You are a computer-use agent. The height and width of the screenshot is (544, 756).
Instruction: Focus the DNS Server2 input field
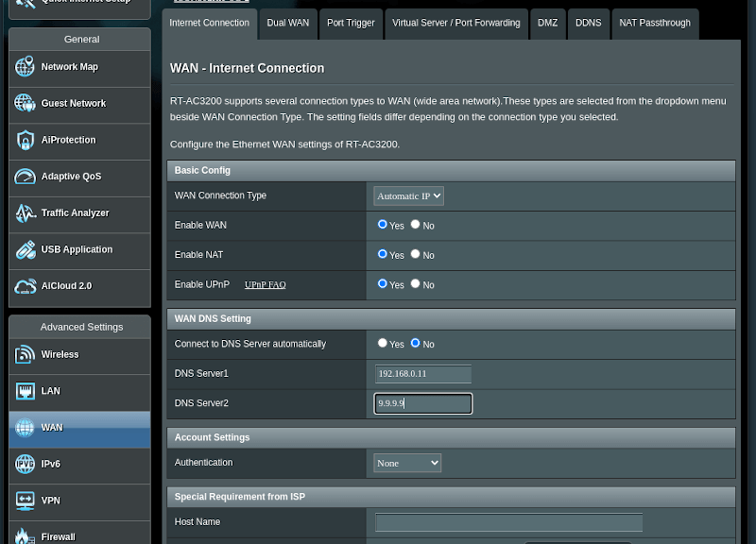[422, 403]
